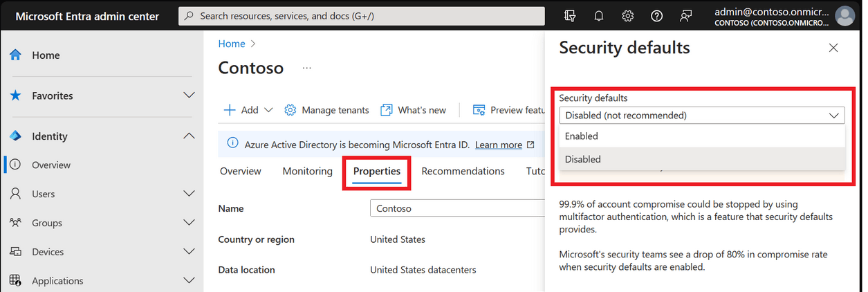
Task: Open the user account avatar
Action: coord(844,16)
